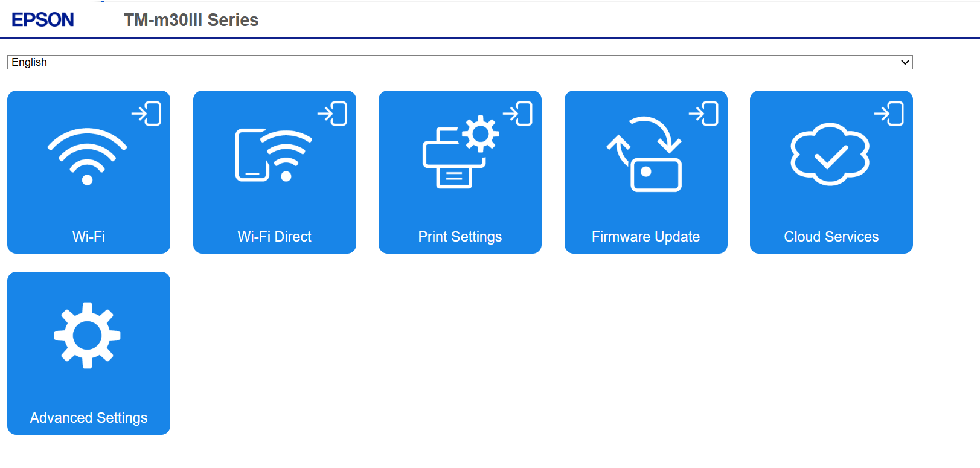This screenshot has width=980, height=468.
Task: Click the phone and Wi-Fi Direct icon
Action: [x=274, y=155]
